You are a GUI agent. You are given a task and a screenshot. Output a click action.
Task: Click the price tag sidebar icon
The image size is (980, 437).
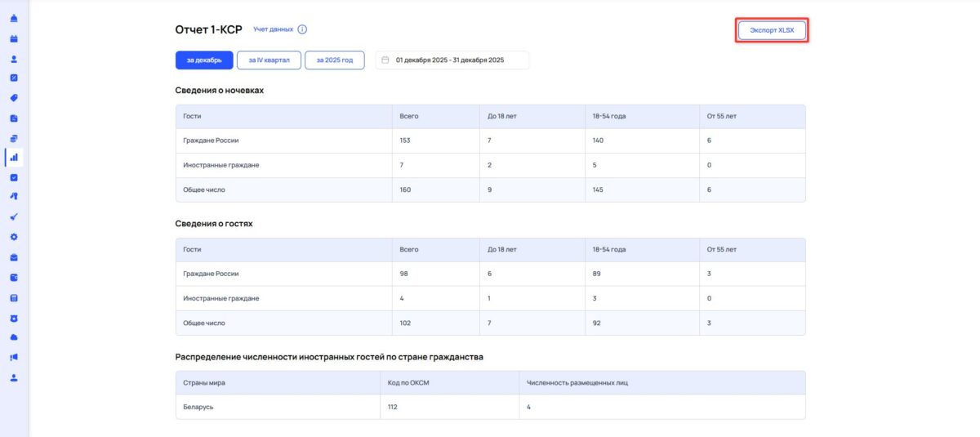pos(14,98)
